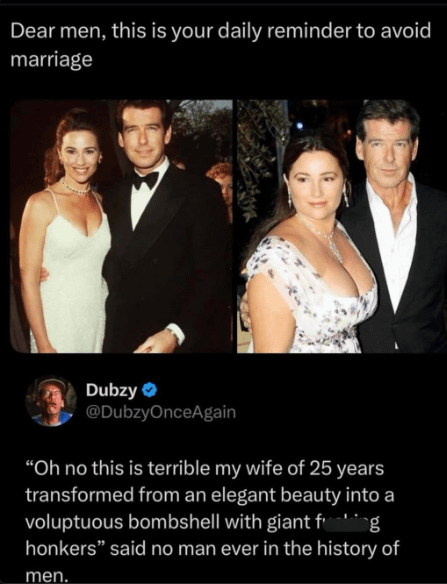Click the censored blurred word in the reply

(342, 522)
